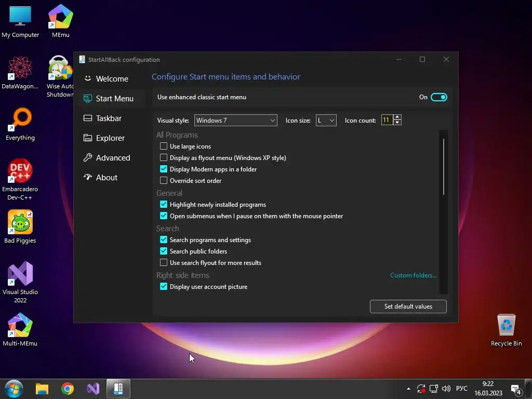Decrease Icon count with down arrow

(397, 123)
